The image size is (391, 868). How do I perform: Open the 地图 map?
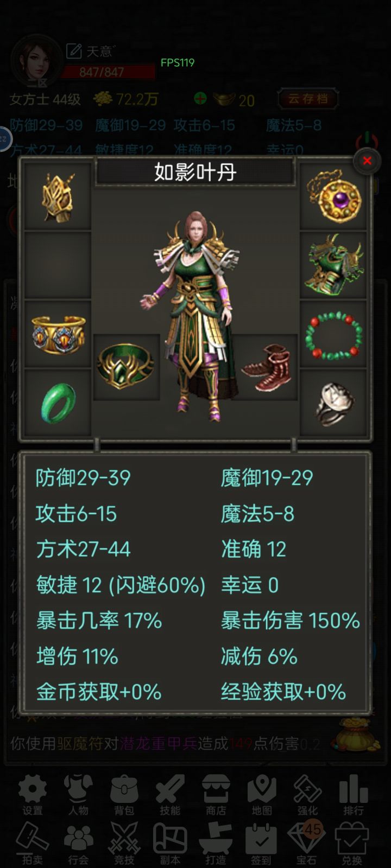click(x=262, y=795)
